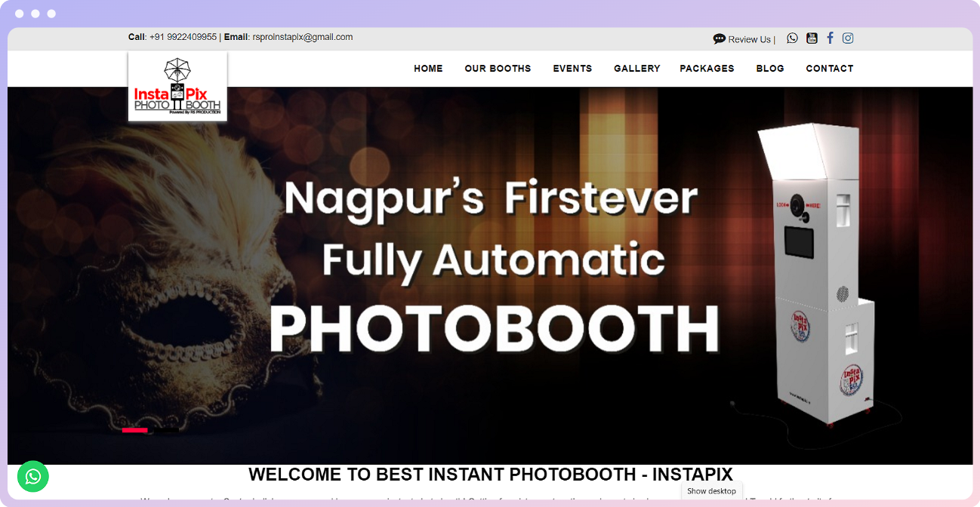Click the hero banner Photobooth slide
The width and height of the screenshot is (980, 507).
490,275
